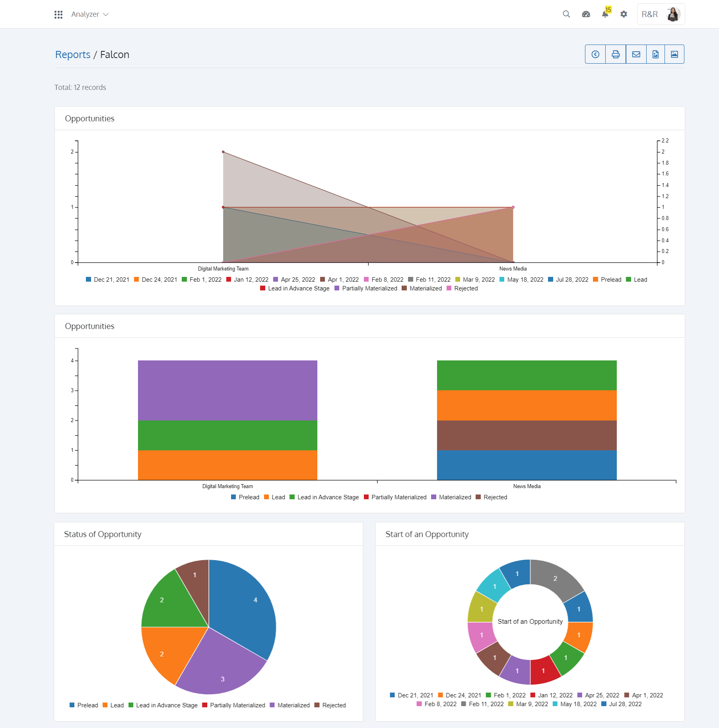Click green top segment of News Media bar
Viewport: 719px width, 728px height.
[x=527, y=375]
